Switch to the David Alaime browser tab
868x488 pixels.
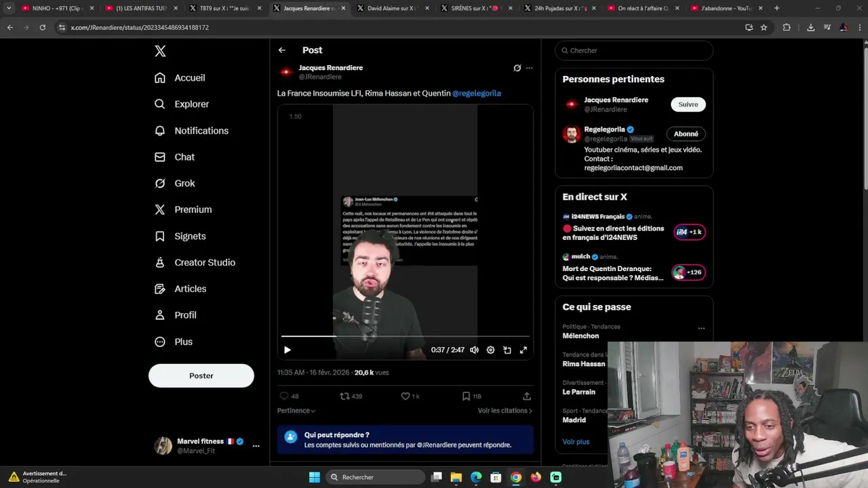[x=392, y=8]
